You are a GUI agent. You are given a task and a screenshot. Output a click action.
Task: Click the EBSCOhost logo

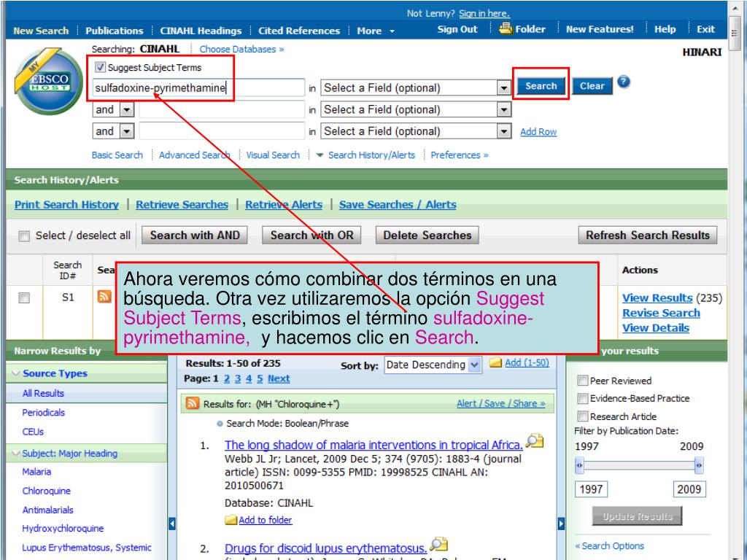coord(48,82)
